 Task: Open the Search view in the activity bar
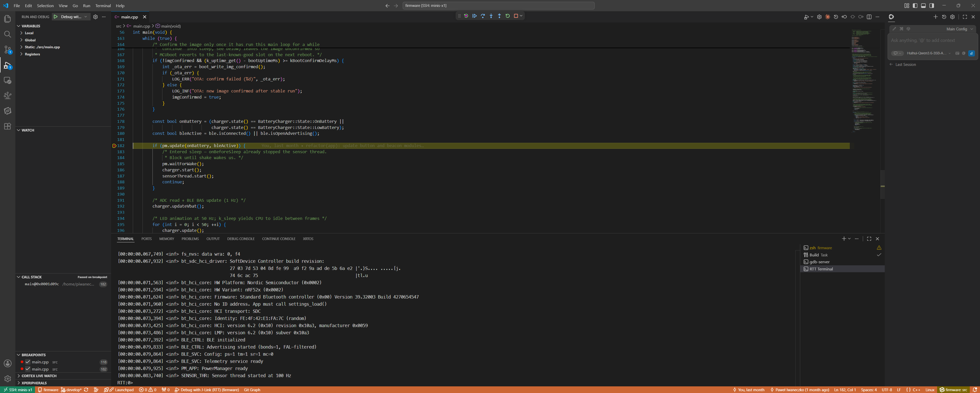7,34
